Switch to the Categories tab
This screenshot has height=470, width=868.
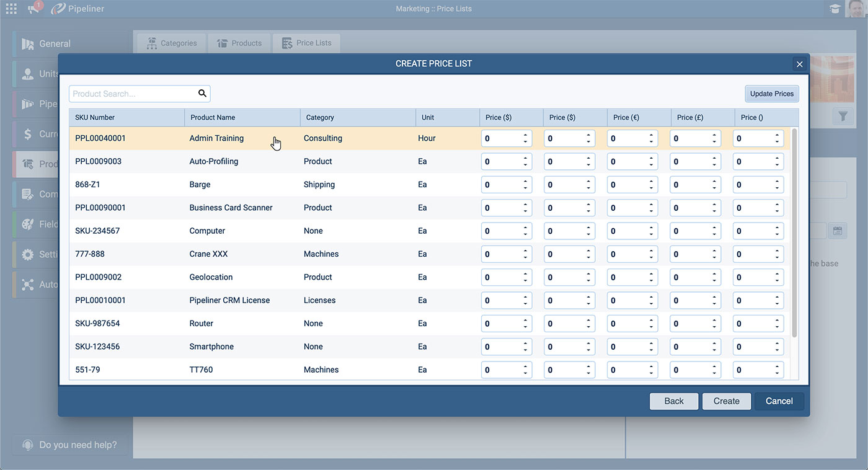pyautogui.click(x=172, y=43)
